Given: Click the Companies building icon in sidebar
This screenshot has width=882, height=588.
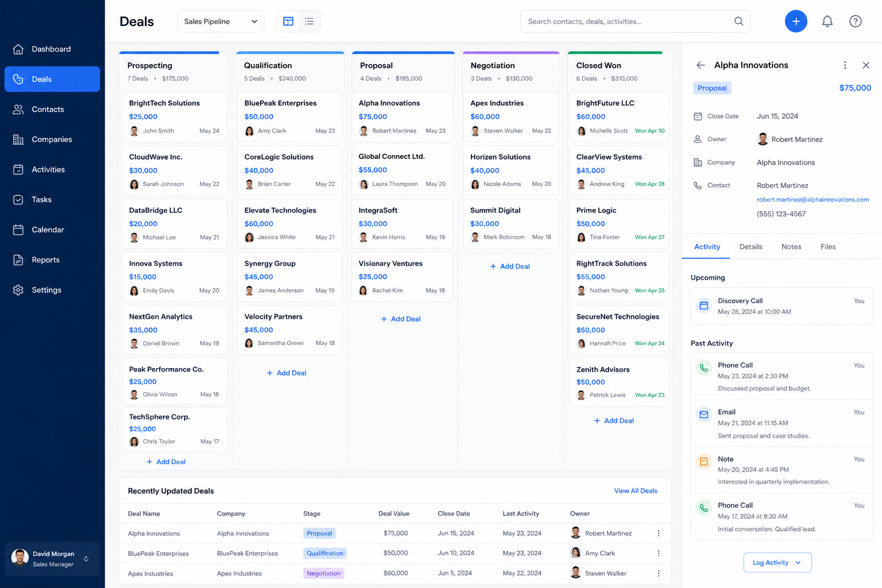Looking at the screenshot, I should pyautogui.click(x=18, y=140).
